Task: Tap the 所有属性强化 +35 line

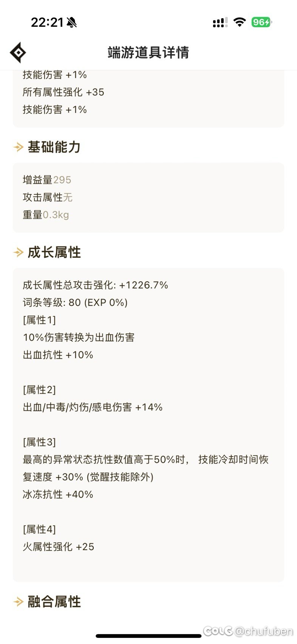Action: [63, 92]
